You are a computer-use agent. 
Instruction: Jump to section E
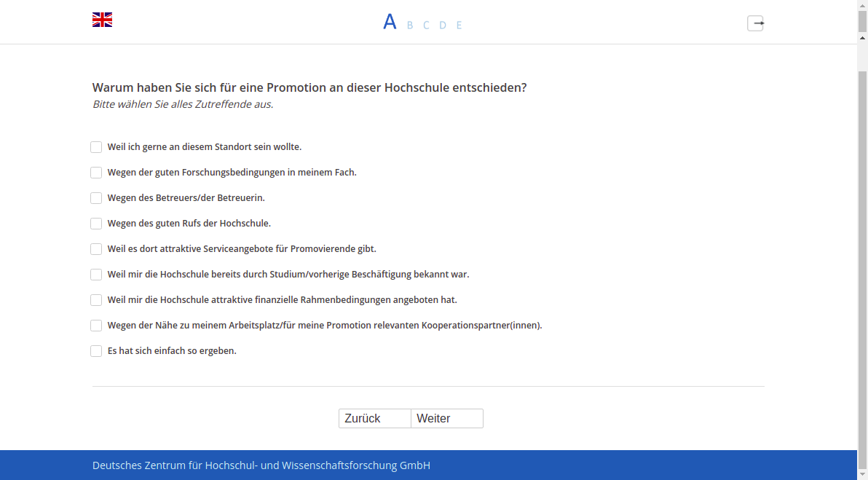(459, 25)
